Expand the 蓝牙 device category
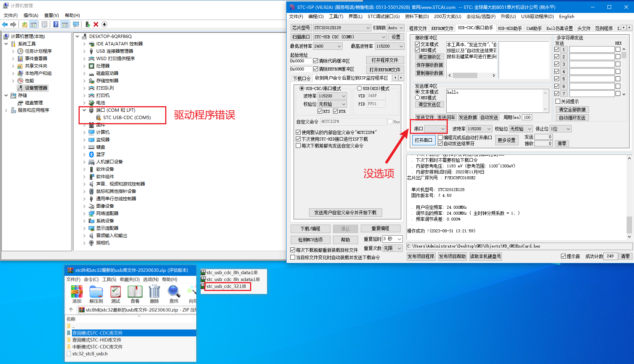Screen dimensions: 634x364 coord(84,155)
